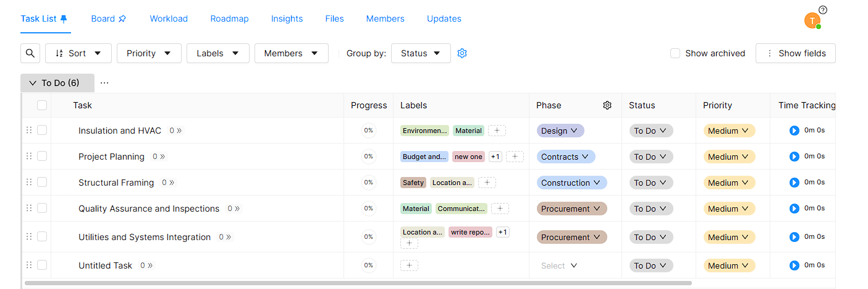This screenshot has width=868, height=289.
Task: Click the Show fields button
Action: 795,53
